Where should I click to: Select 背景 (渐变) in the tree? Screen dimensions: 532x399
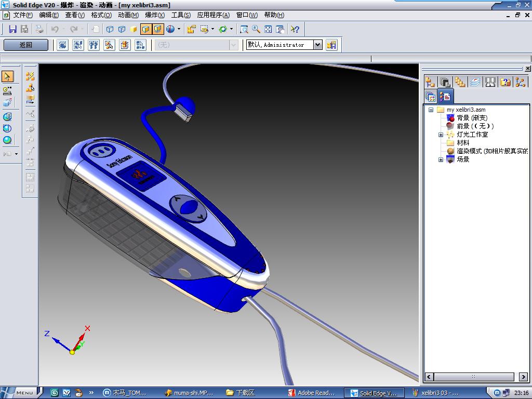472,118
